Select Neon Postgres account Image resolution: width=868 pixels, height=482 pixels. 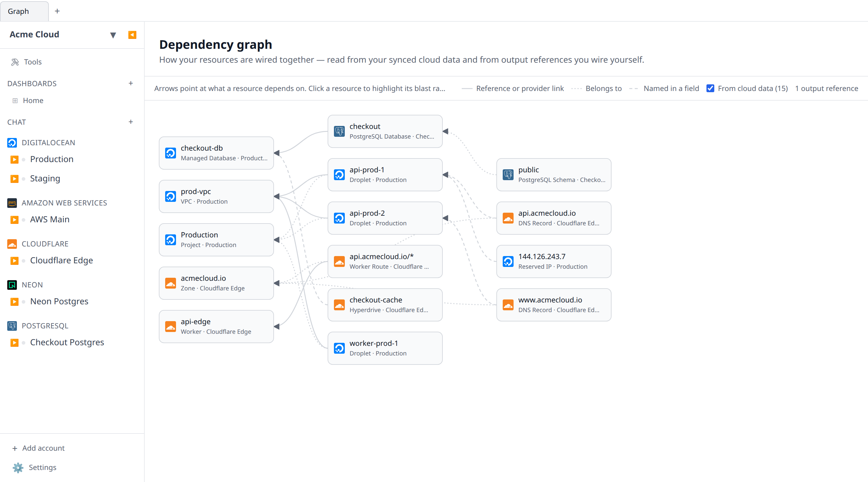coord(59,301)
